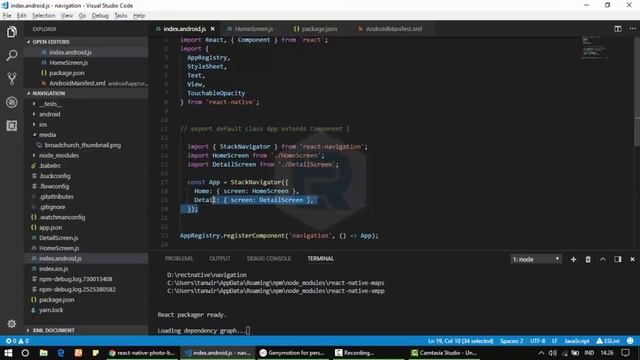Move the panel to the side
This screenshot has height=360, width=640.
click(x=618, y=259)
